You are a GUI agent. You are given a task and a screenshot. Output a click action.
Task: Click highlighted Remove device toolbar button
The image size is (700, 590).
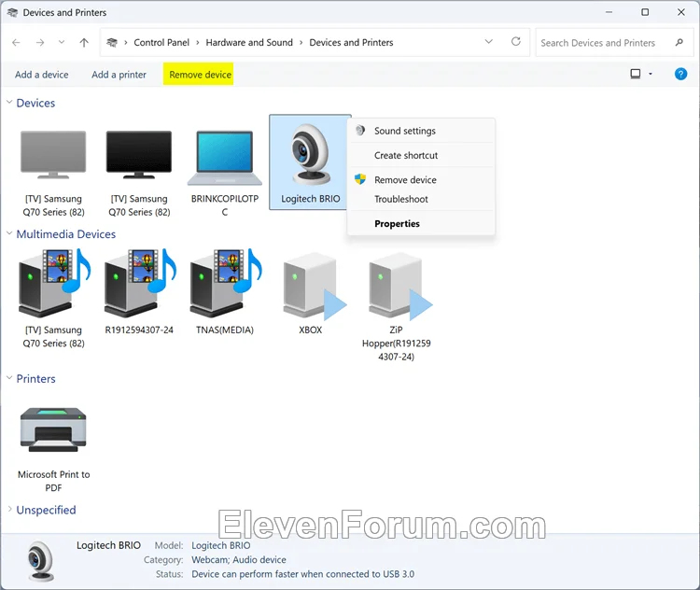point(198,74)
